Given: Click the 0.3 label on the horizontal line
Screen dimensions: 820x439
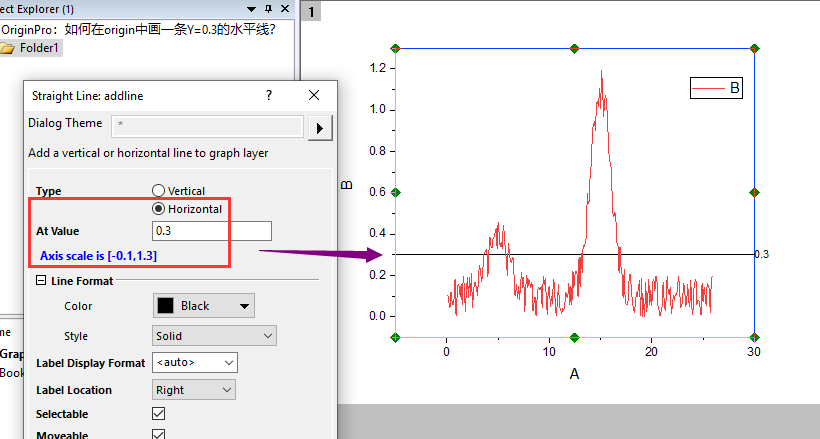Looking at the screenshot, I should [x=761, y=255].
